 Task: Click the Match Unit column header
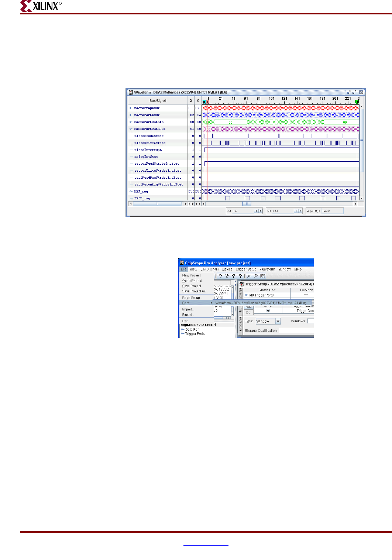(x=267, y=290)
